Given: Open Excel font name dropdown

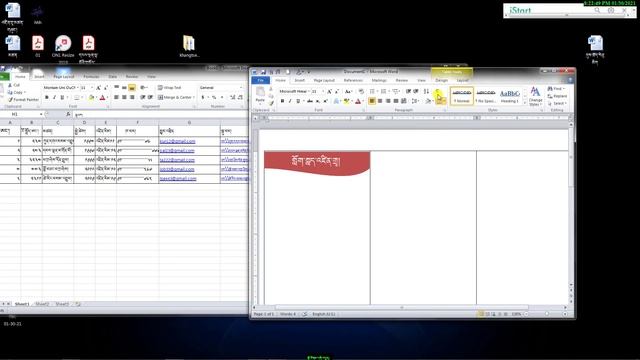Looking at the screenshot, I should click(x=78, y=87).
